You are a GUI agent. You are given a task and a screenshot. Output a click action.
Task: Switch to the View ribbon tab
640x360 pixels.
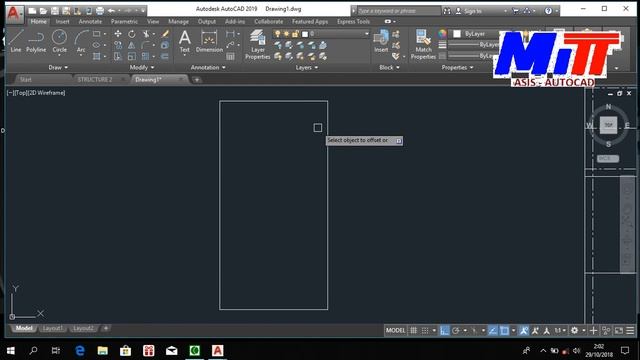tap(153, 21)
